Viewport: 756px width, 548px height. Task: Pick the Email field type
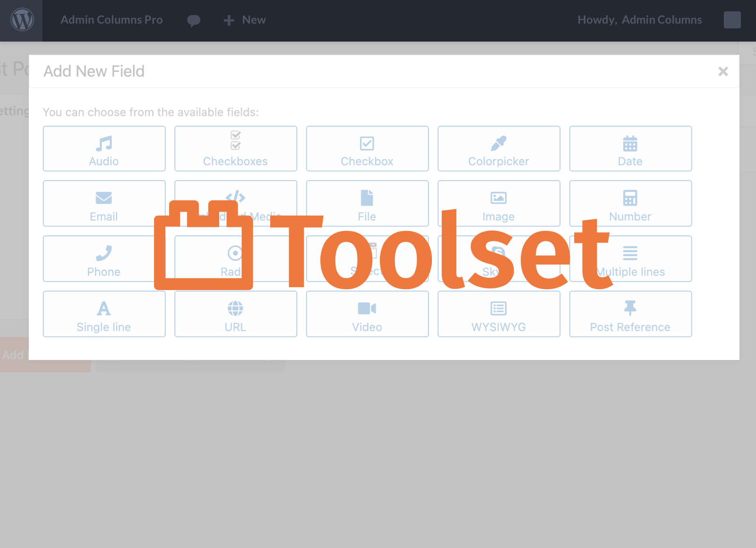click(104, 204)
